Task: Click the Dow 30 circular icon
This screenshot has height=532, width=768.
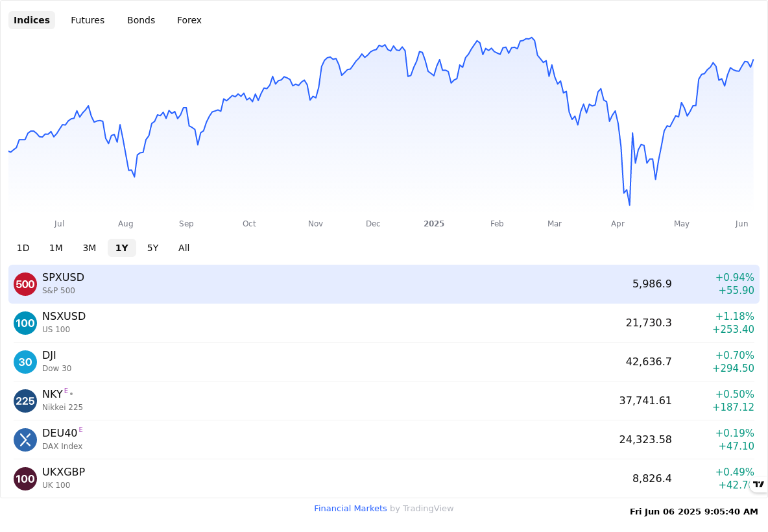Action: [25, 362]
